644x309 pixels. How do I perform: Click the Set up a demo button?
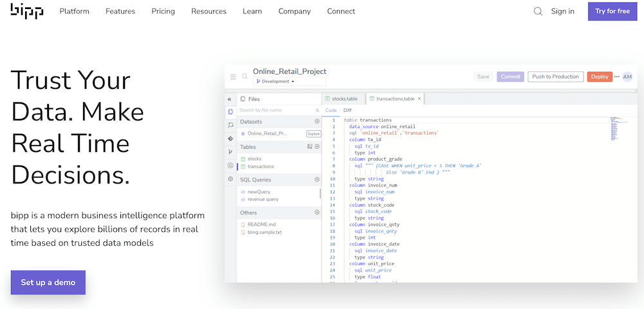point(48,283)
